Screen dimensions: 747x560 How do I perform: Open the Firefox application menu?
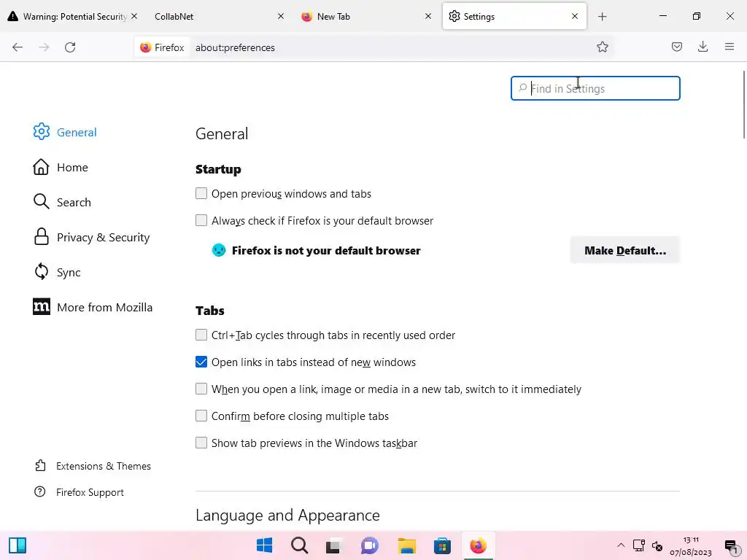729,47
